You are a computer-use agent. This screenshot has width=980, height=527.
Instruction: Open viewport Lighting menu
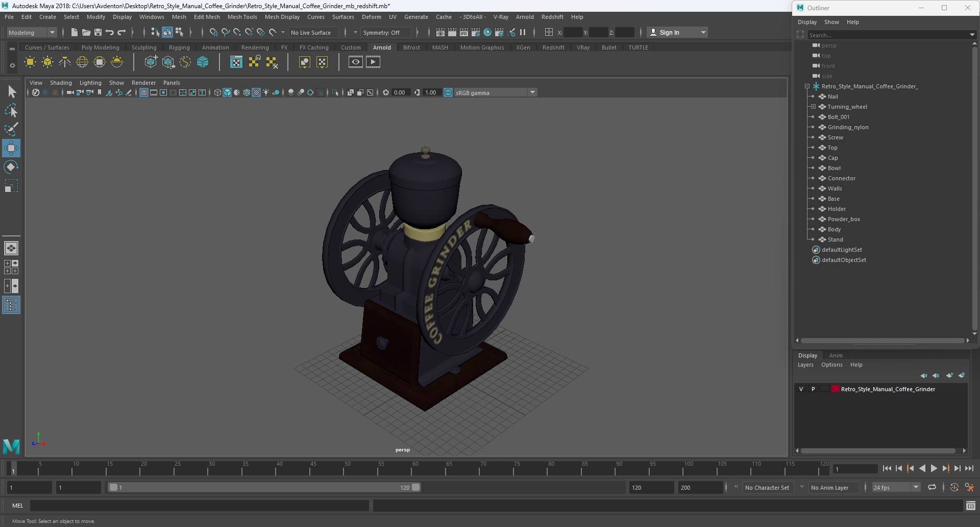click(90, 83)
